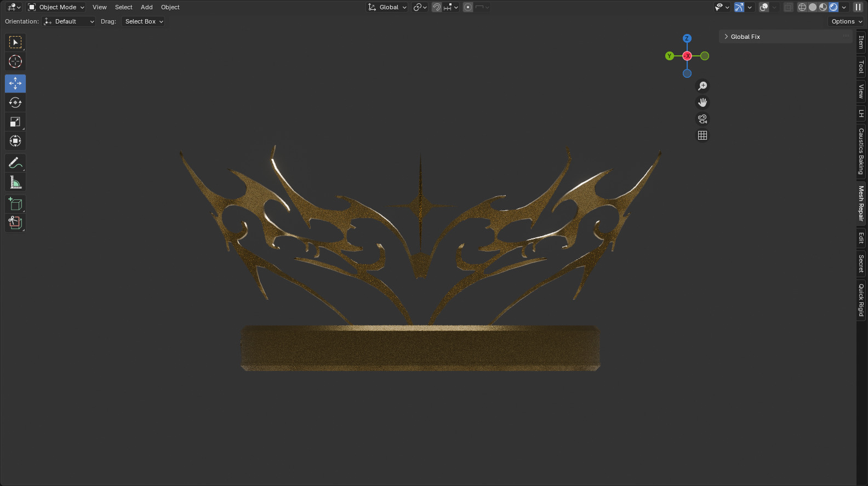The width and height of the screenshot is (868, 486).
Task: Select the bottom toolbar tool under Add Cube
Action: (15, 223)
